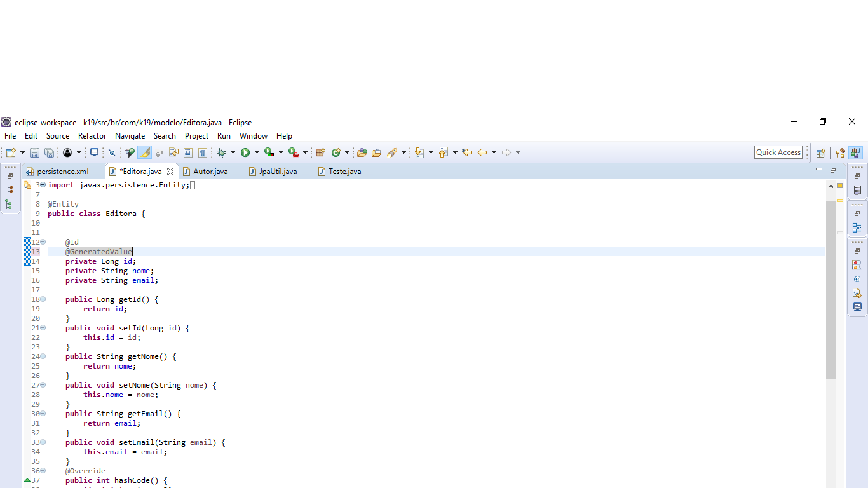Expand the Run dropdown arrow
The height and width of the screenshot is (488, 868).
click(x=257, y=152)
